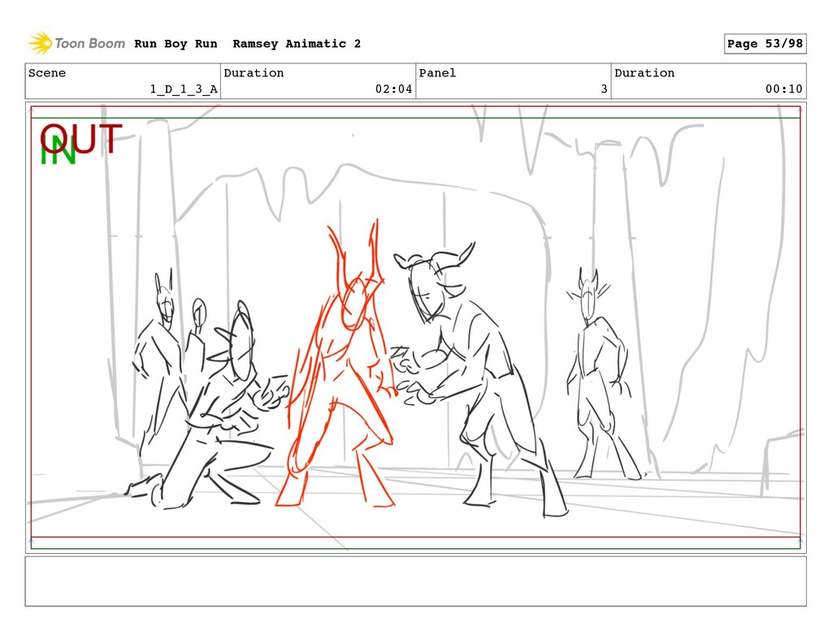Click the panel duration value '00:10'

pyautogui.click(x=784, y=89)
